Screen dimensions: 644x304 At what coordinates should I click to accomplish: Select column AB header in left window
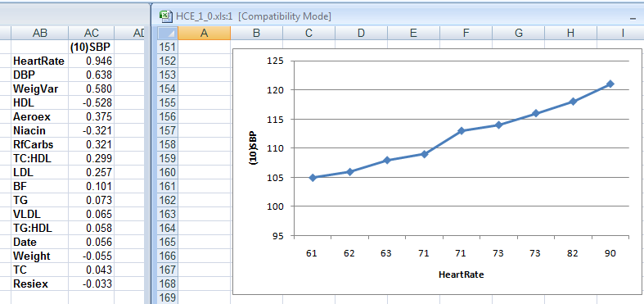[x=40, y=34]
